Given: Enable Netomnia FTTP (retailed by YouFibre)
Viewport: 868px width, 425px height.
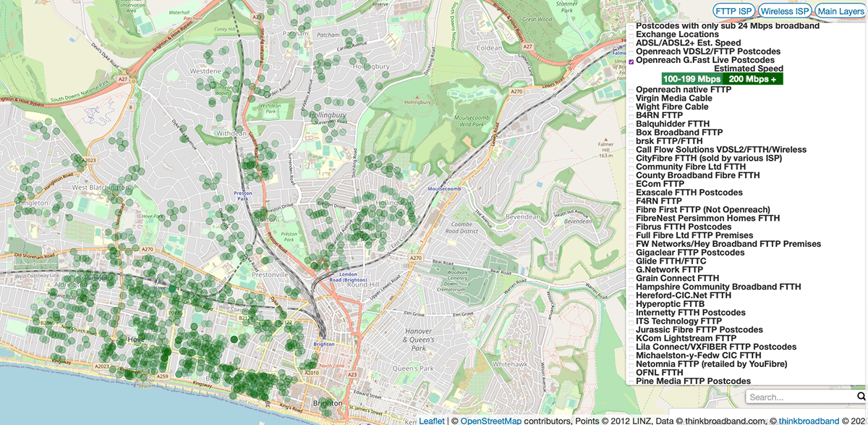Looking at the screenshot, I should 631,365.
